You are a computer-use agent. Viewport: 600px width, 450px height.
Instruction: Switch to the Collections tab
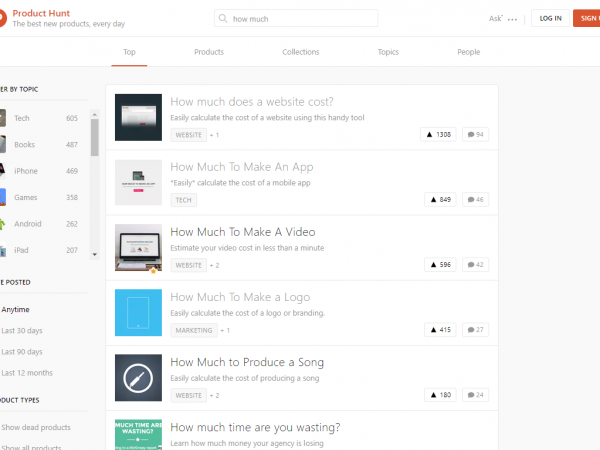coord(301,52)
